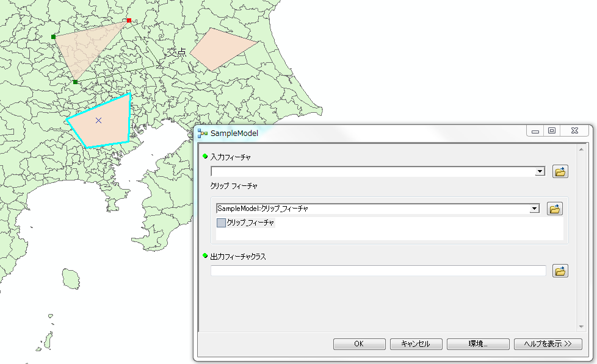Click the left green vertex of the triangle
The height and width of the screenshot is (364, 597).
tap(53, 37)
